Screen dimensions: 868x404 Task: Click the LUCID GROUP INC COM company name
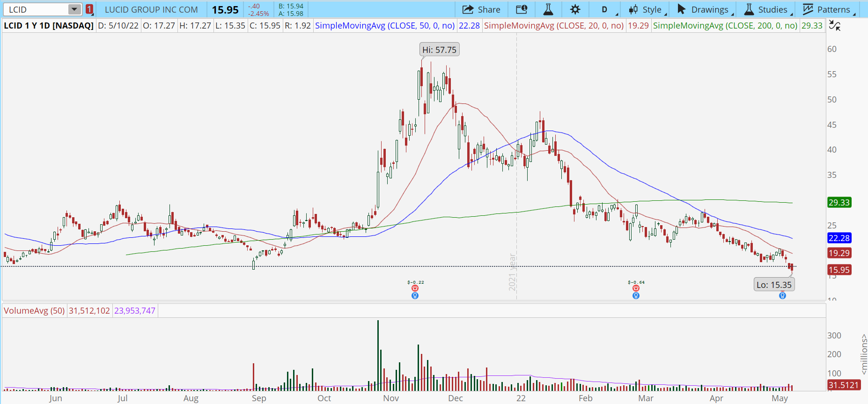(151, 9)
